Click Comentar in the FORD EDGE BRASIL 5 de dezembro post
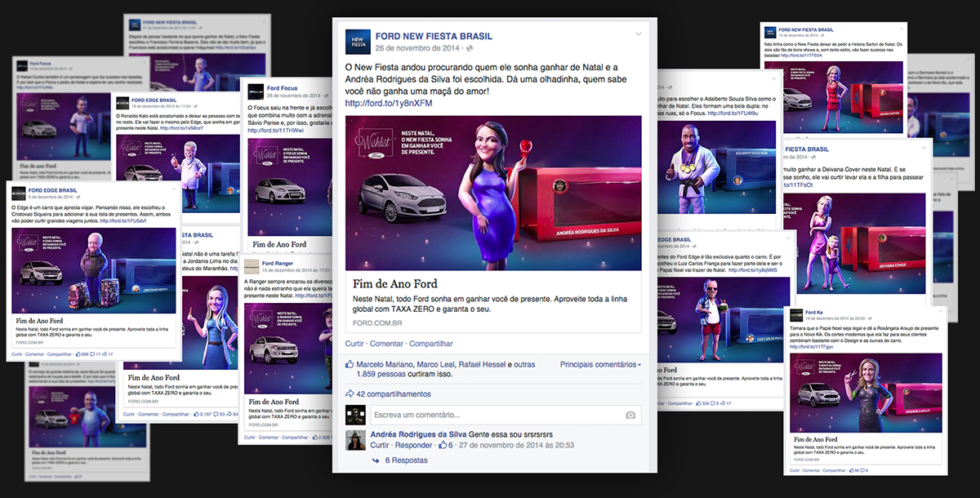Screen dimensions: 980x498 pos(34,353)
